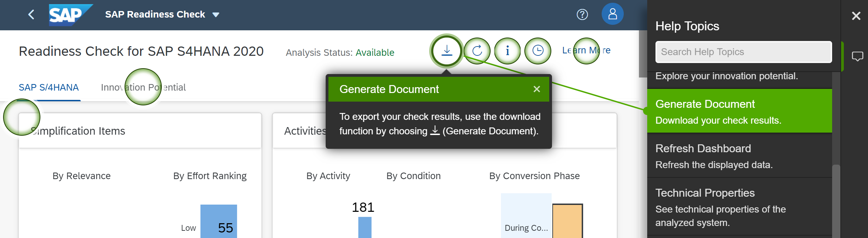Viewport: 868px width, 238px height.
Task: Switch to the Innovation Potential tab
Action: point(143,87)
